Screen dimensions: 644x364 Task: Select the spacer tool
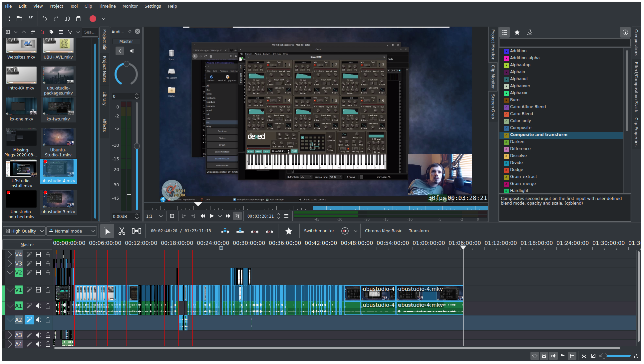click(x=137, y=231)
